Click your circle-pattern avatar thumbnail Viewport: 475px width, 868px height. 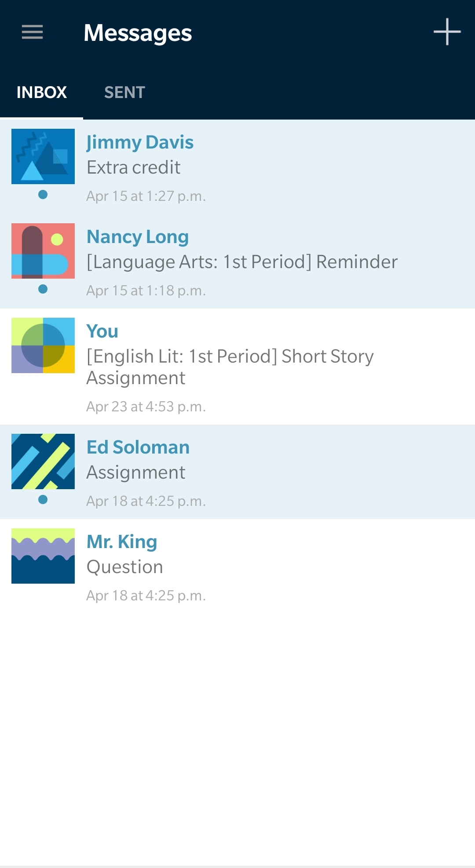coord(43,345)
